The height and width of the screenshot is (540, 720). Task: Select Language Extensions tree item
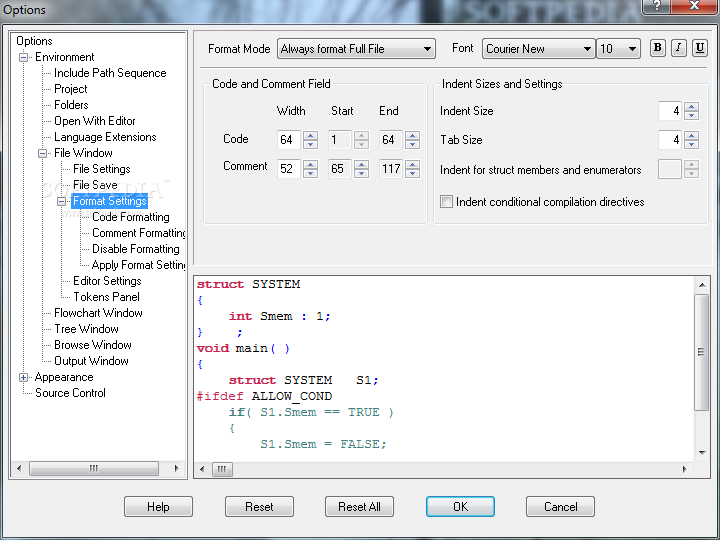(105, 137)
